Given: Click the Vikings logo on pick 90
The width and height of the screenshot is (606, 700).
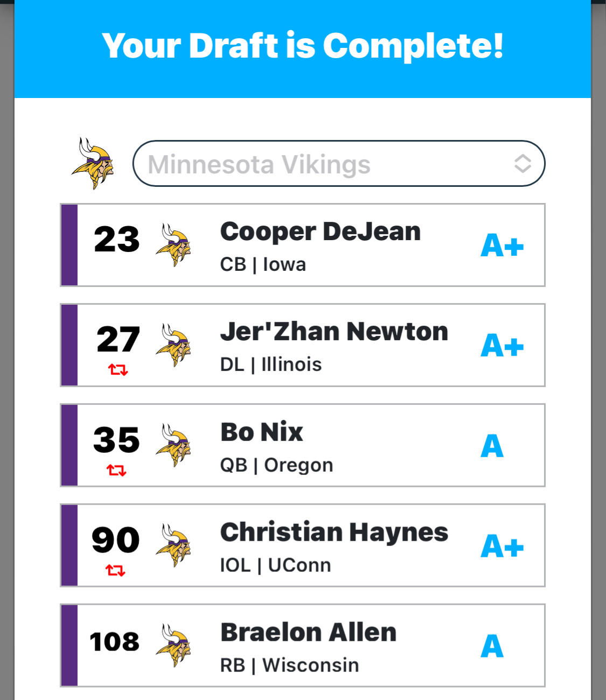Looking at the screenshot, I should tap(173, 545).
